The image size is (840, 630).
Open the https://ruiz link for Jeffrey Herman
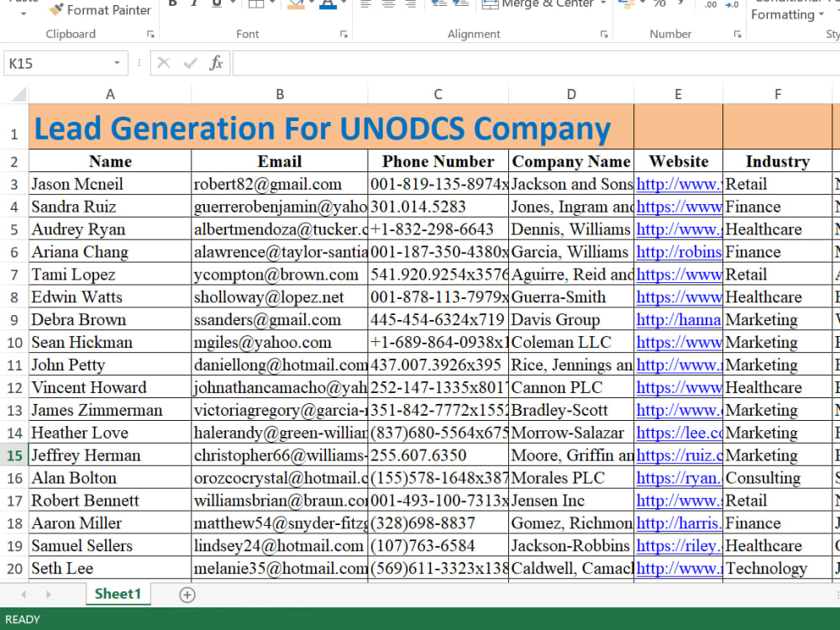[x=679, y=454]
